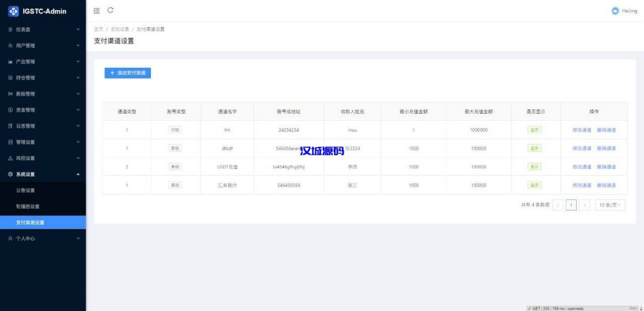
Task: Click the 操作 column header
Action: pos(594,112)
